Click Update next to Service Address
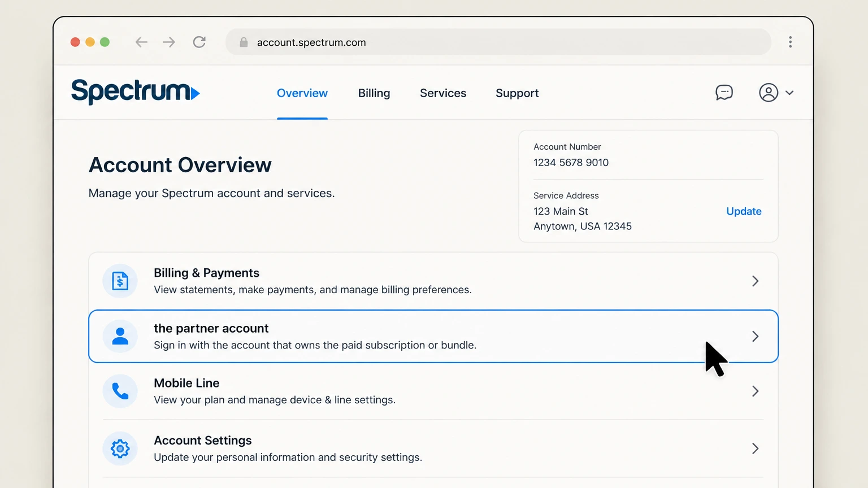 [x=744, y=211]
